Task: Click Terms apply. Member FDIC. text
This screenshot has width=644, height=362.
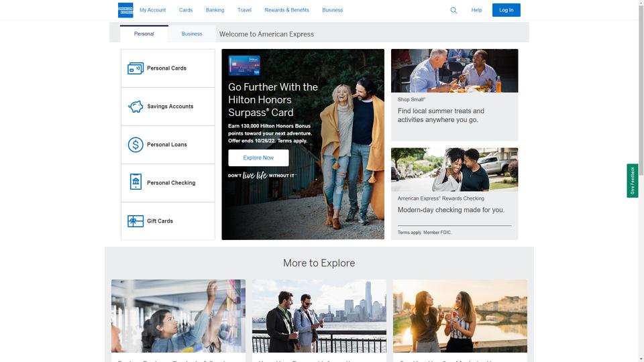Action: 425,233
